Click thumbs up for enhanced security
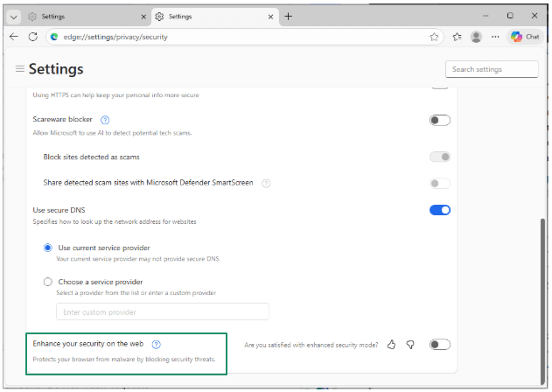The width and height of the screenshot is (552, 392). tap(392, 345)
